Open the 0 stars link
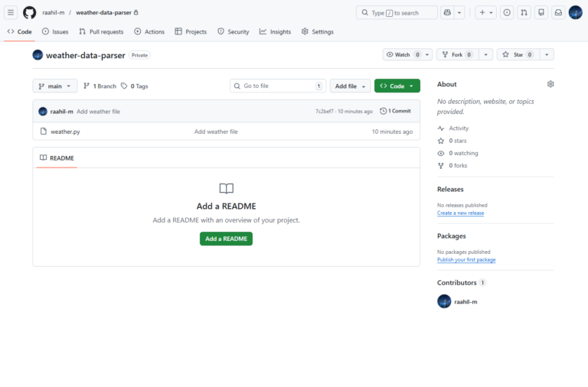Viewport: 588px width, 387px height. [452, 141]
